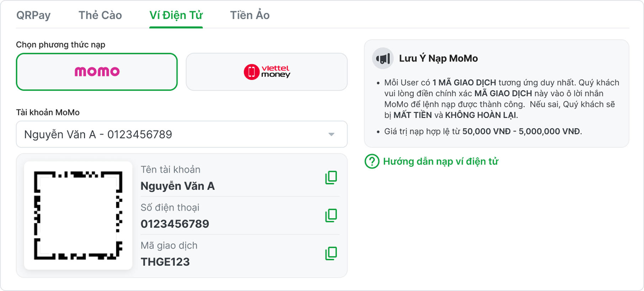
Task: Click the QR code image
Action: 78,215
